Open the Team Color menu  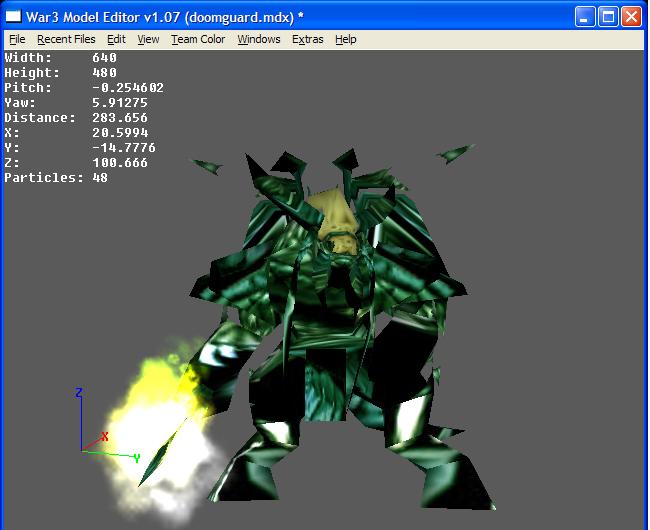198,39
